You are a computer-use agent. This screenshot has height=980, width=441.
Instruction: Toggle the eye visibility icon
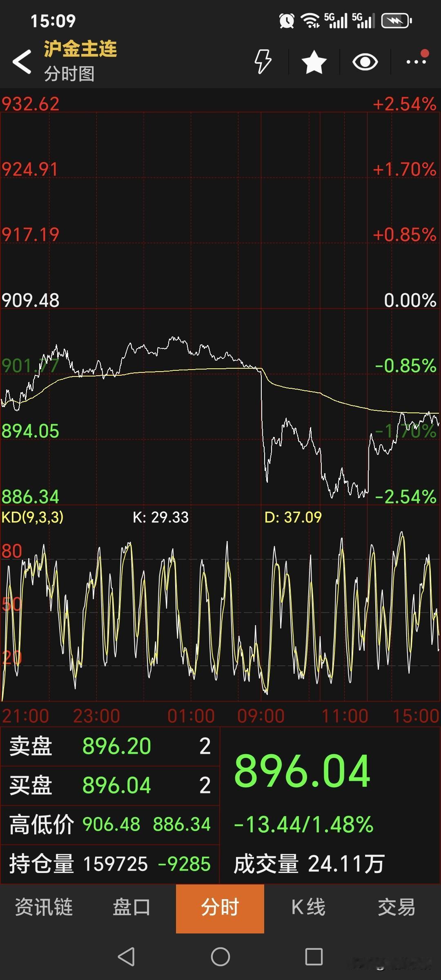point(365,62)
